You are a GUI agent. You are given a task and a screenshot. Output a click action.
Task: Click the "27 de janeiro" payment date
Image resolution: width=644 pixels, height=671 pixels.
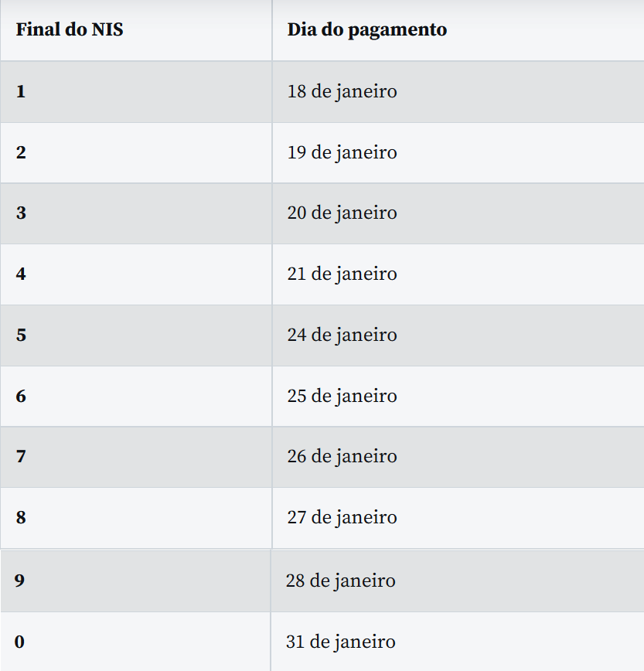pyautogui.click(x=342, y=517)
